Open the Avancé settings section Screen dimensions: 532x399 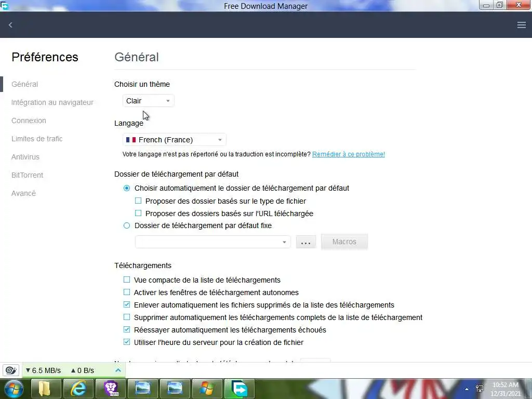pos(23,193)
